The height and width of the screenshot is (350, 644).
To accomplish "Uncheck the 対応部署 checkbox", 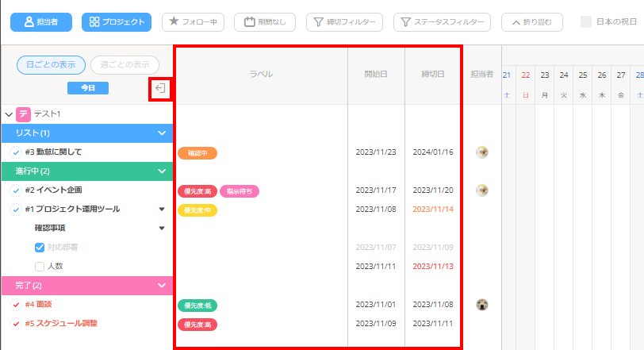I will pos(40,248).
